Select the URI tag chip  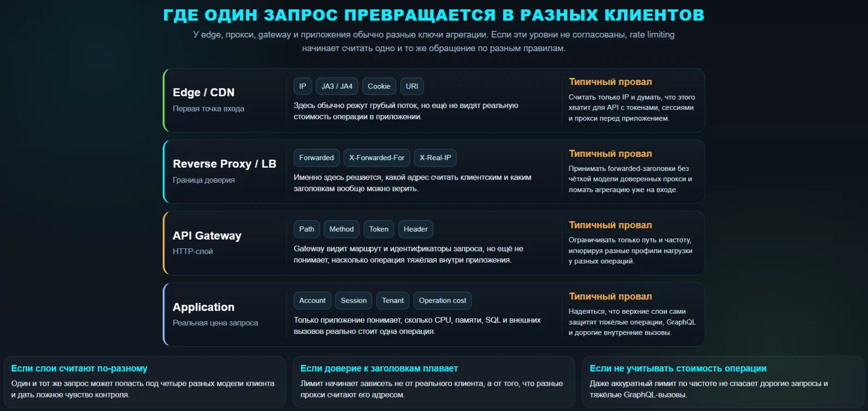[412, 86]
